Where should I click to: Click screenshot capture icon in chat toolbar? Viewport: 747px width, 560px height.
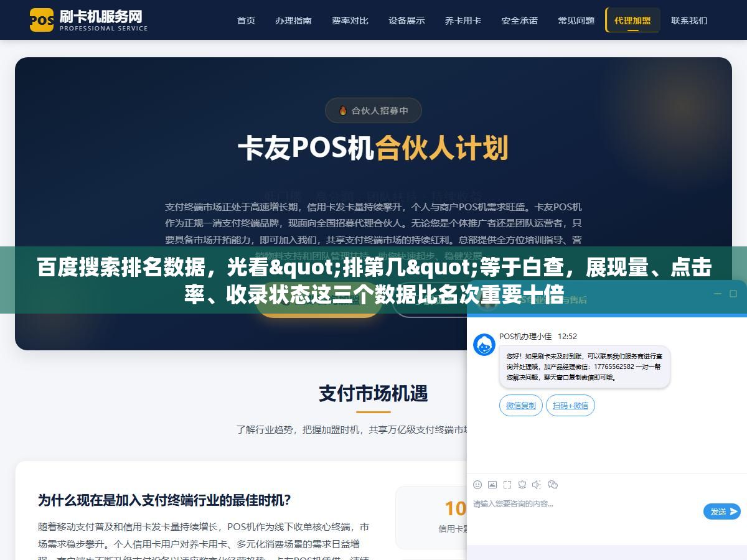coord(507,485)
